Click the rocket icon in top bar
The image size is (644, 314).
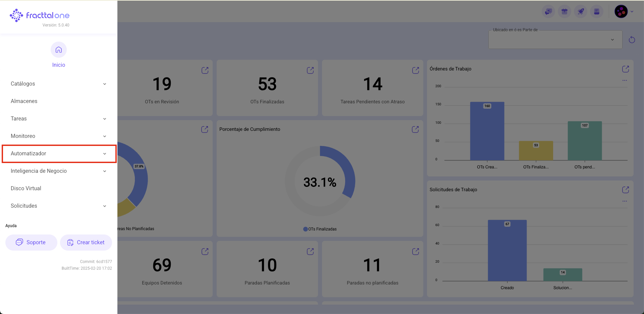(581, 12)
